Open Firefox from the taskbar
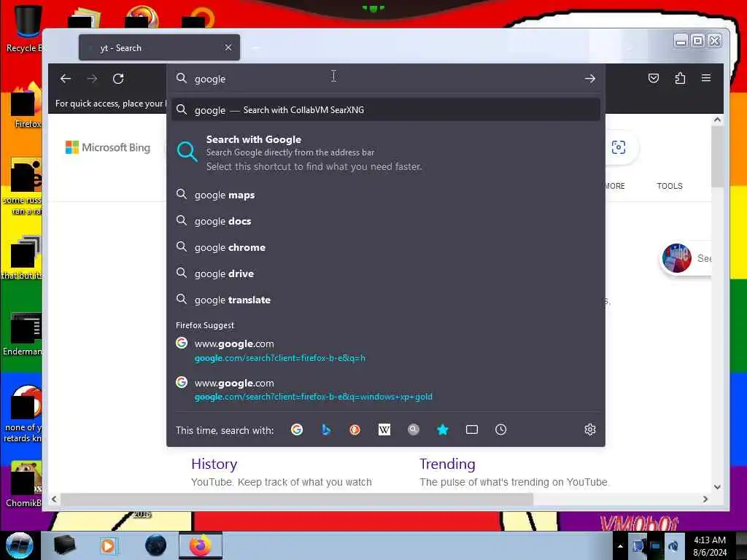 point(201,545)
